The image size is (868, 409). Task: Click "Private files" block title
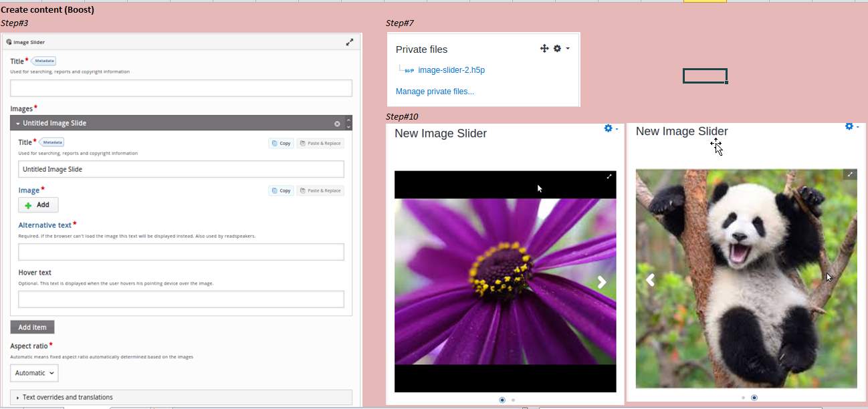(422, 49)
